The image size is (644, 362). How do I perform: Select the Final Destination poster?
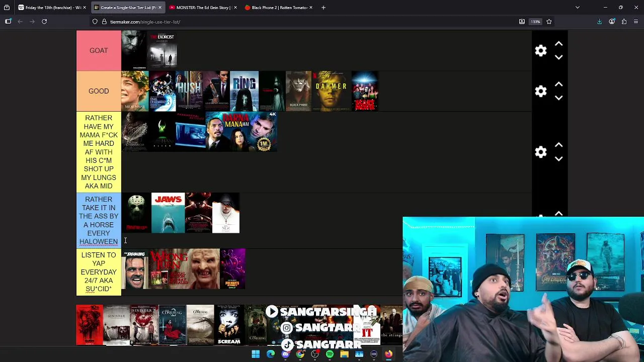[x=162, y=91]
